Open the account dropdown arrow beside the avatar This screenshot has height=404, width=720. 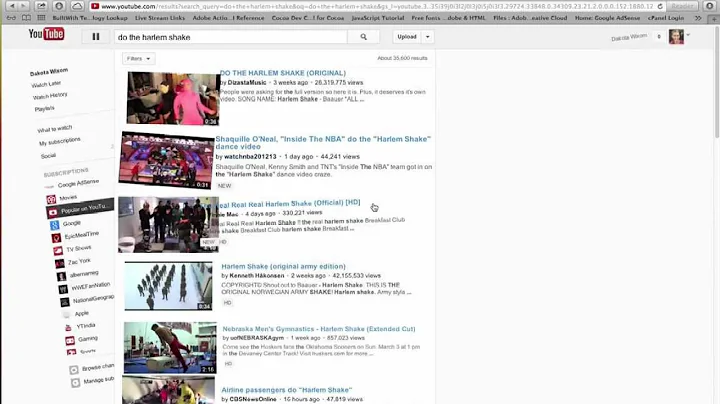[x=688, y=35]
